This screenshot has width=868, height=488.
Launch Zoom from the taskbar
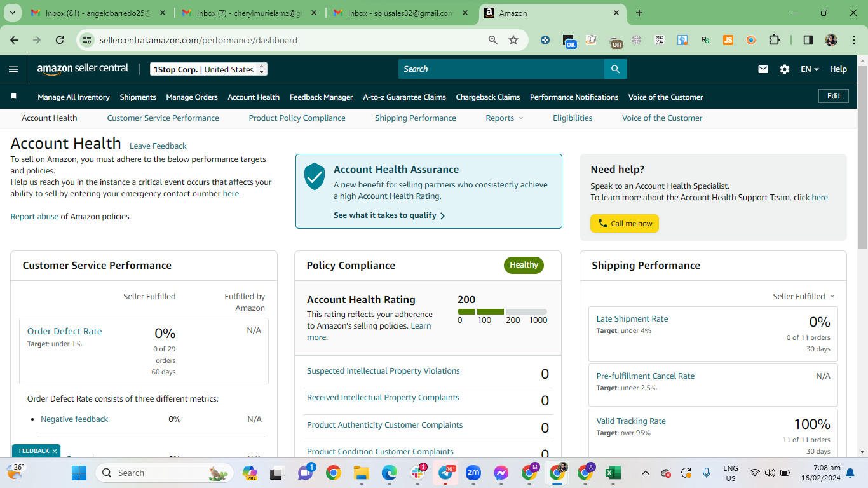click(x=473, y=473)
